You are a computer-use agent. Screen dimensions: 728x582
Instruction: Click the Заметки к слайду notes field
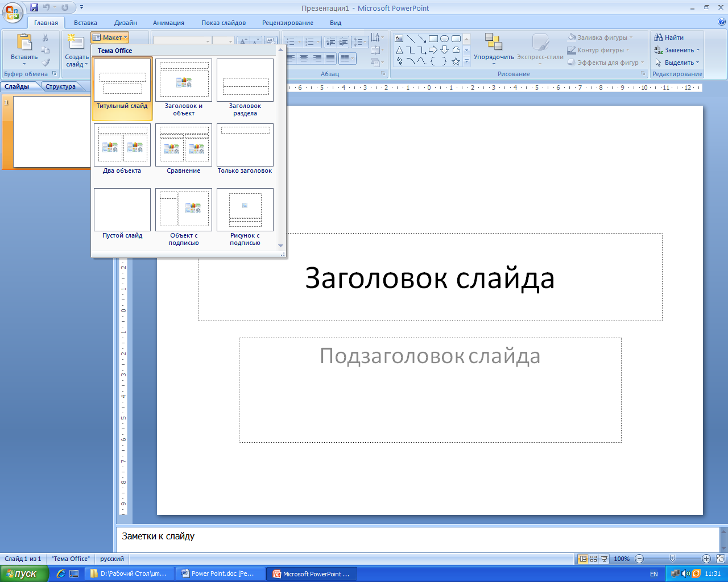418,539
